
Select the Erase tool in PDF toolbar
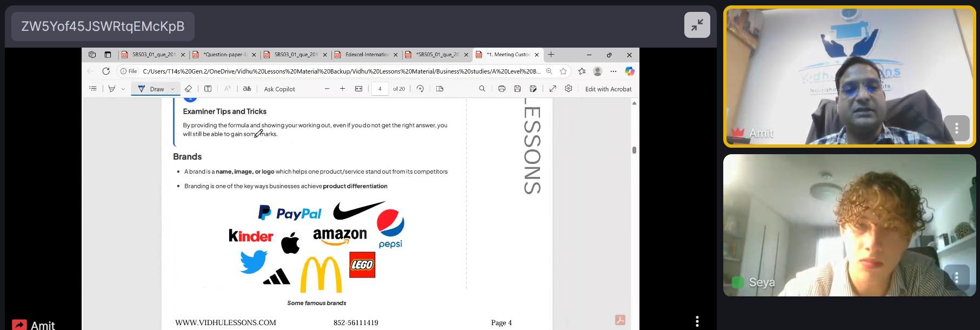(x=188, y=89)
